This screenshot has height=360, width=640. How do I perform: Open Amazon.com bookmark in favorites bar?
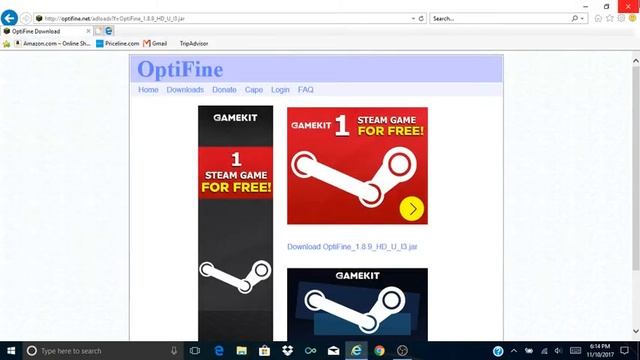click(x=52, y=44)
